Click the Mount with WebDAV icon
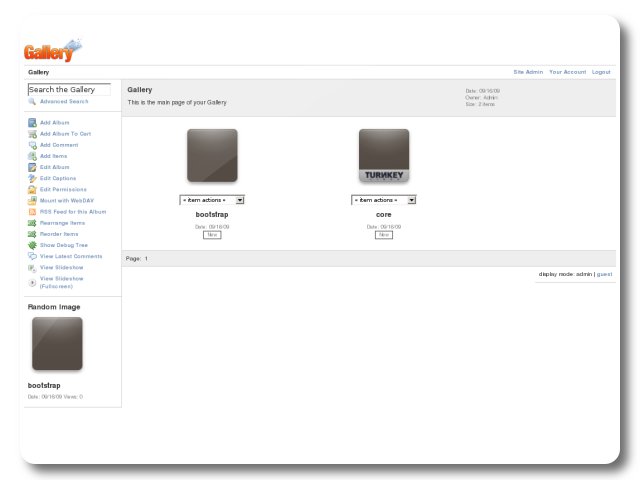 (x=32, y=200)
